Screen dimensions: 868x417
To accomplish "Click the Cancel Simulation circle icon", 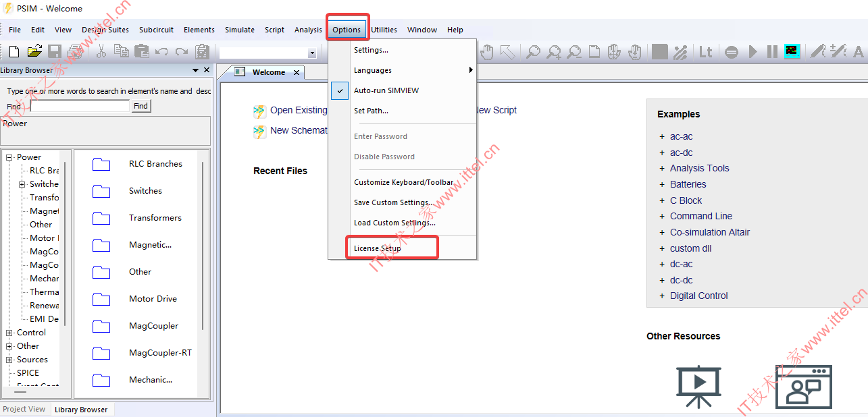I will tap(732, 51).
